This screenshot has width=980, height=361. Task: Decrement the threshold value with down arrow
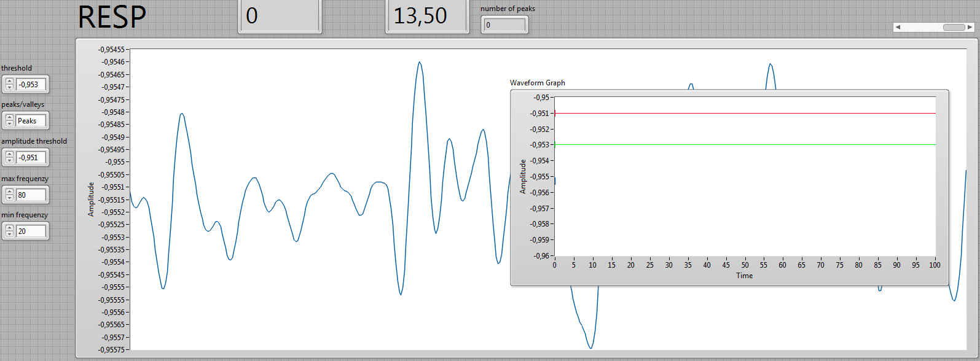(x=9, y=87)
